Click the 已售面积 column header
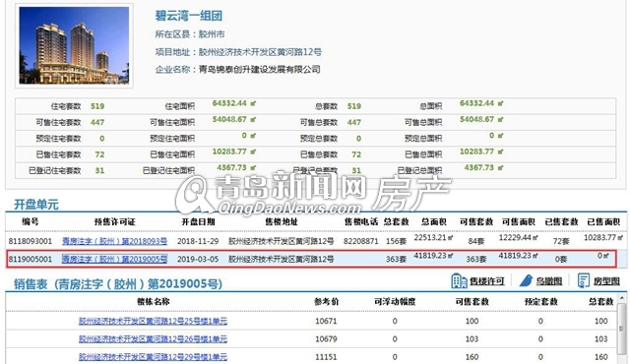 [603, 222]
